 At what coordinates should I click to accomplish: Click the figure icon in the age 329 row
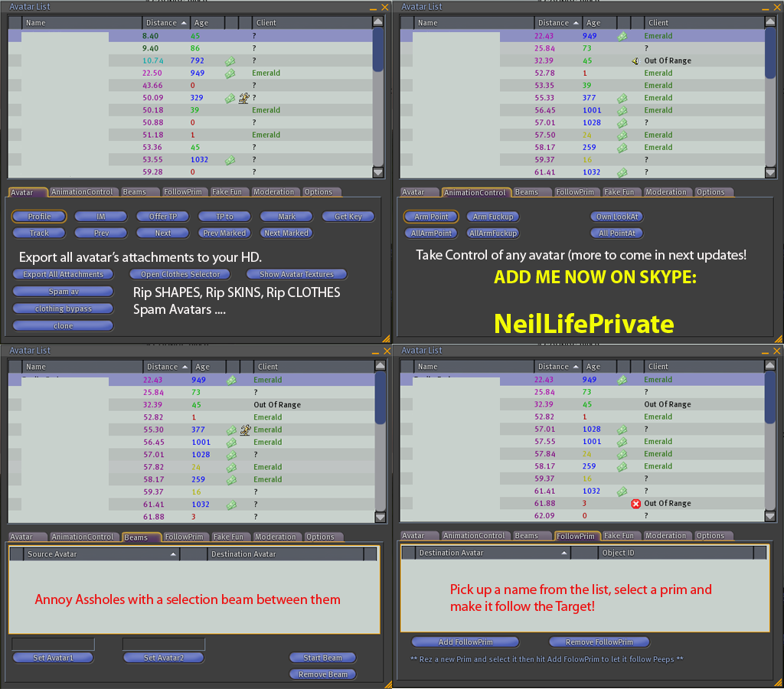[244, 98]
